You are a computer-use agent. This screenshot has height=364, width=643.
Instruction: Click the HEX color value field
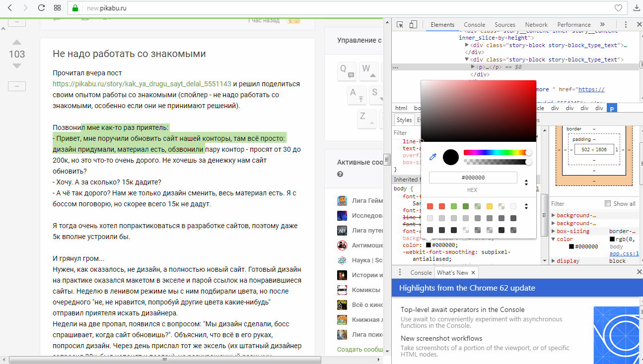(473, 178)
